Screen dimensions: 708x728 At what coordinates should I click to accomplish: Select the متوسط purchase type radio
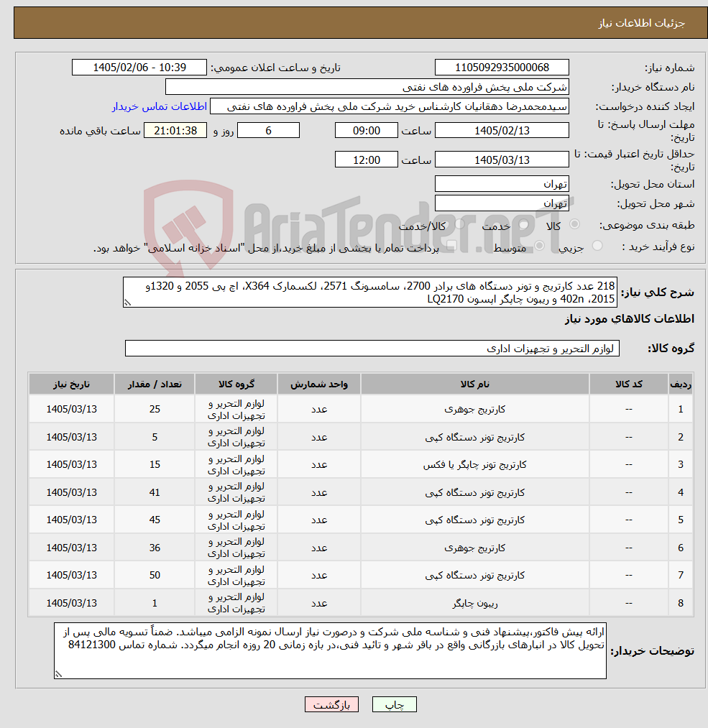click(x=540, y=245)
